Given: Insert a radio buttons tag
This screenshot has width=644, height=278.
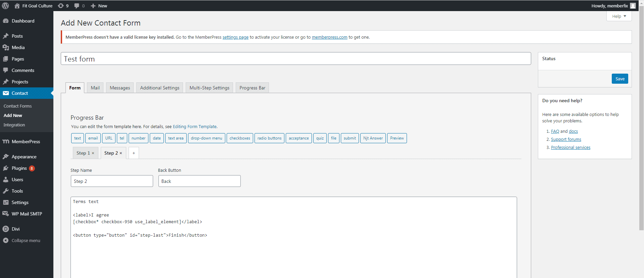Looking at the screenshot, I should tap(269, 138).
